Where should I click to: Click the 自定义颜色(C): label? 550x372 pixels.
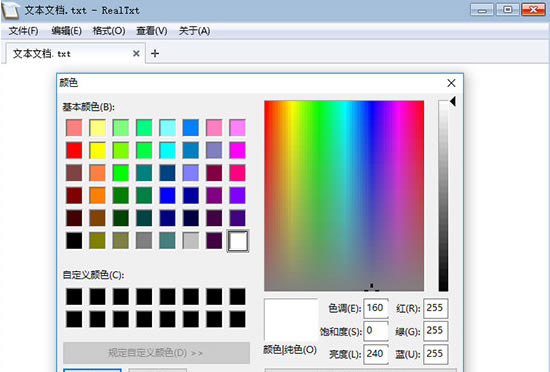[x=93, y=275]
